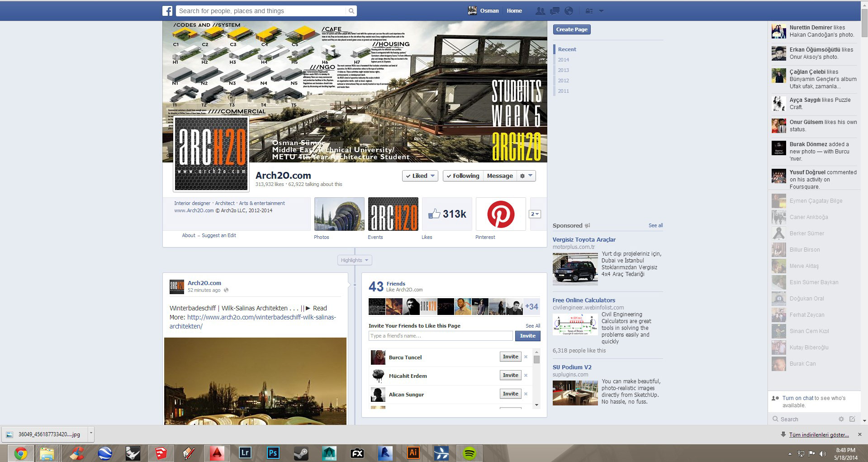Open the Photos thumbnail tile
This screenshot has height=462, width=868.
[x=339, y=214]
